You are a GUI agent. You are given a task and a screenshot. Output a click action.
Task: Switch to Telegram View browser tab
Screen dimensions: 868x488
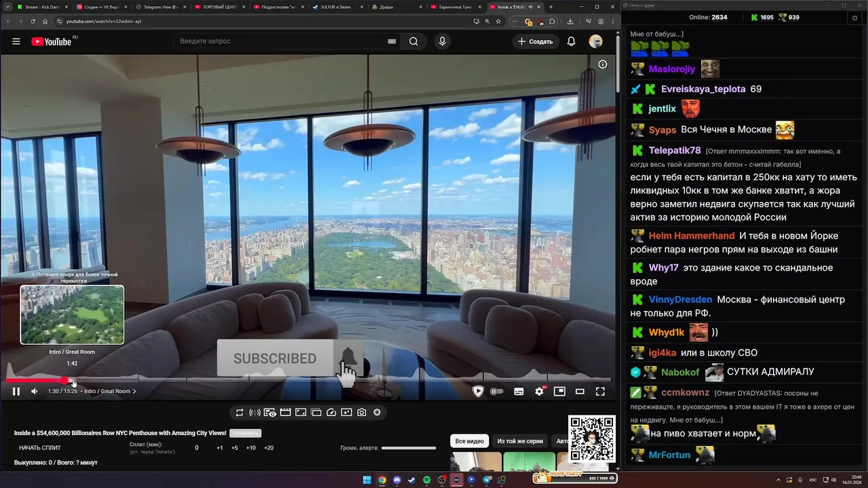159,7
